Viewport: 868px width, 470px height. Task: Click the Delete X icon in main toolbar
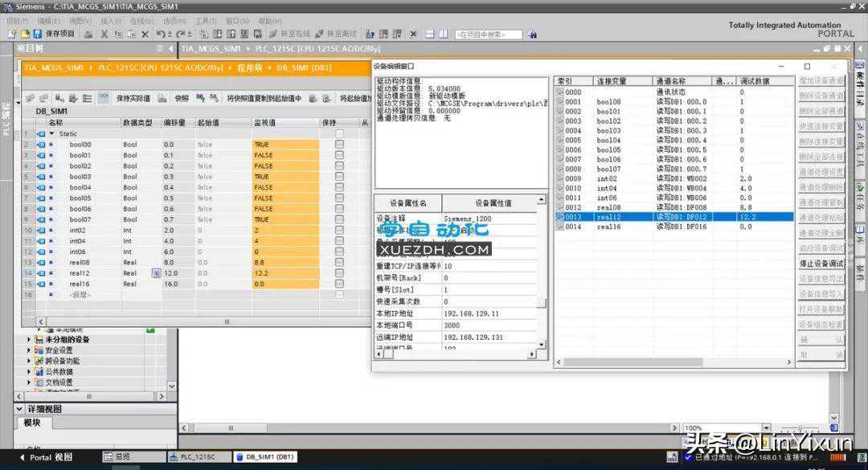pos(145,34)
